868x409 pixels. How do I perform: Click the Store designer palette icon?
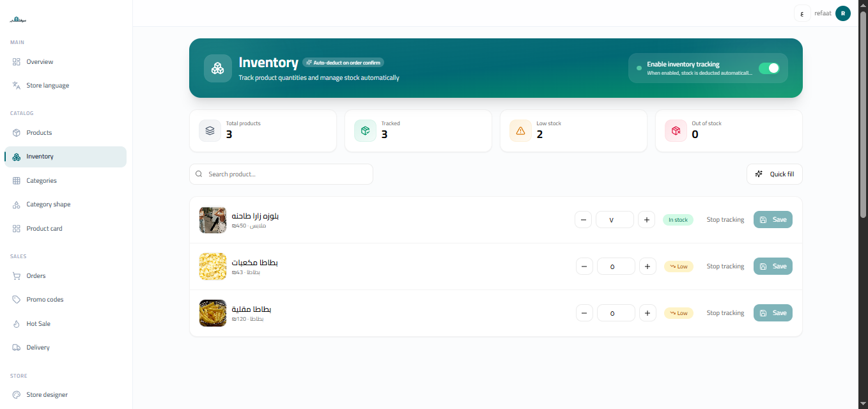coord(17,395)
